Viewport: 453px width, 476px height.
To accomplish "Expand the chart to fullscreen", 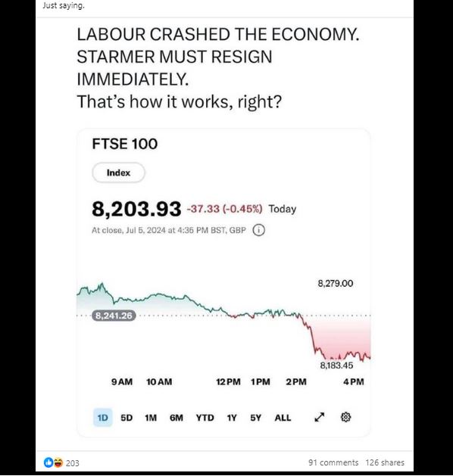I will point(320,417).
